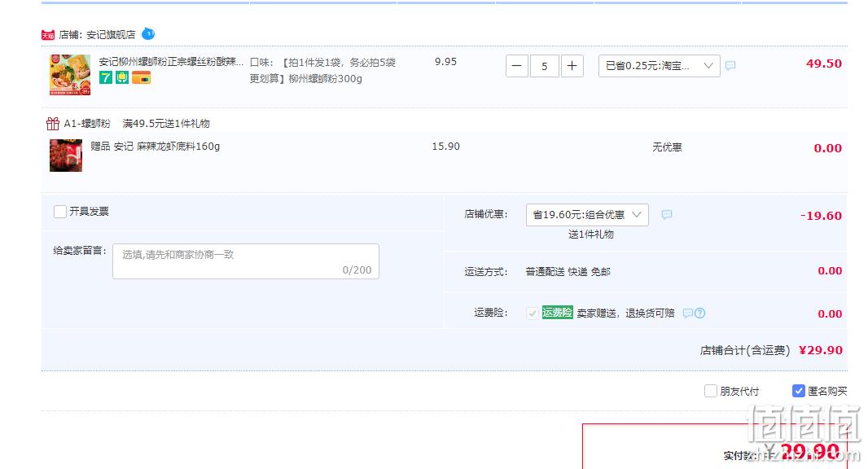Click the note icon beside 店铺优惠 dropdown
Image resolution: width=868 pixels, height=469 pixels.
coord(667,214)
